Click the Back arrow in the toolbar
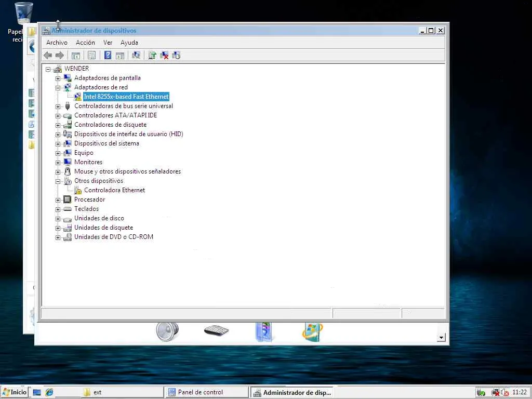 pos(48,55)
